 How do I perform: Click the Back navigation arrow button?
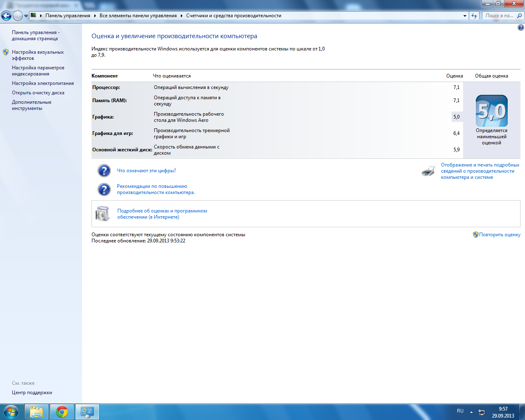[6, 16]
